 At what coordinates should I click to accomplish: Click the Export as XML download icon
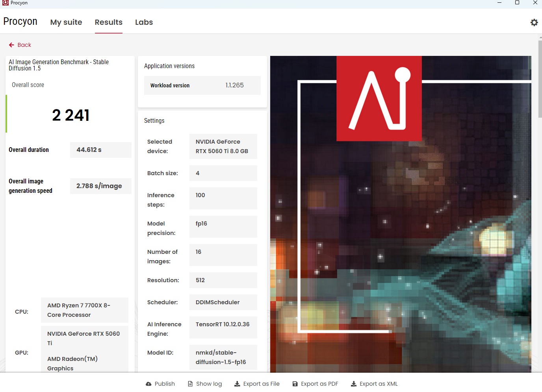click(354, 384)
